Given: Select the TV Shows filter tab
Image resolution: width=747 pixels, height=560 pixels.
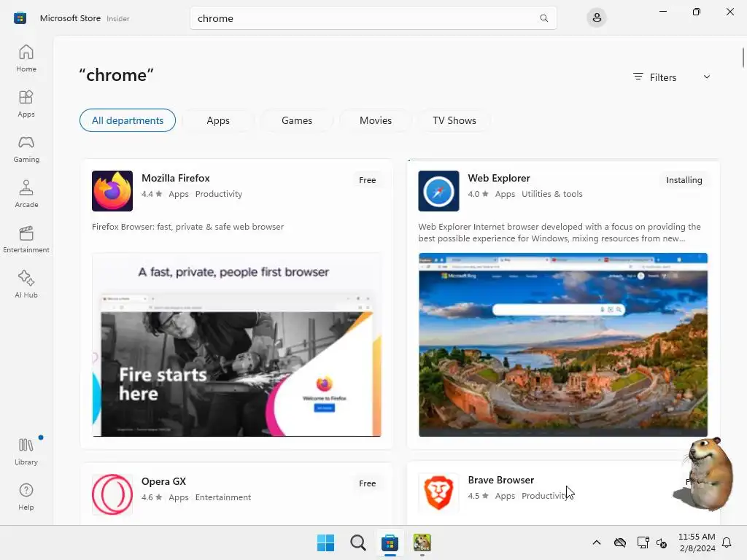Looking at the screenshot, I should (x=454, y=120).
